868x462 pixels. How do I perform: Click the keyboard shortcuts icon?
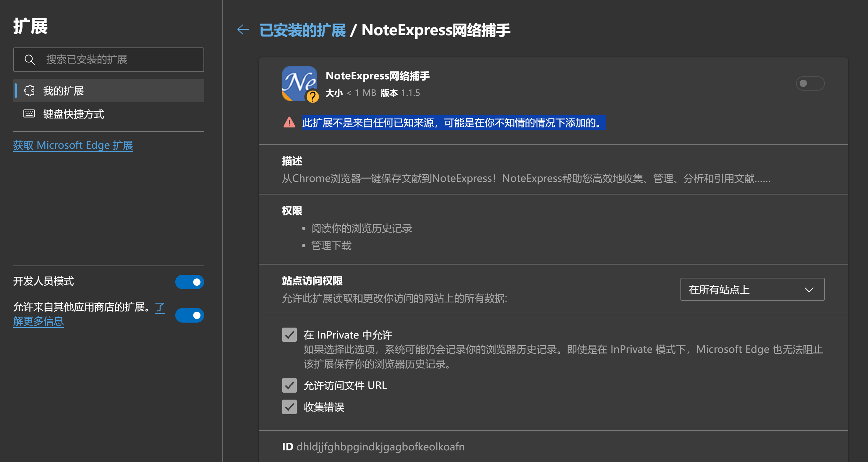point(29,114)
